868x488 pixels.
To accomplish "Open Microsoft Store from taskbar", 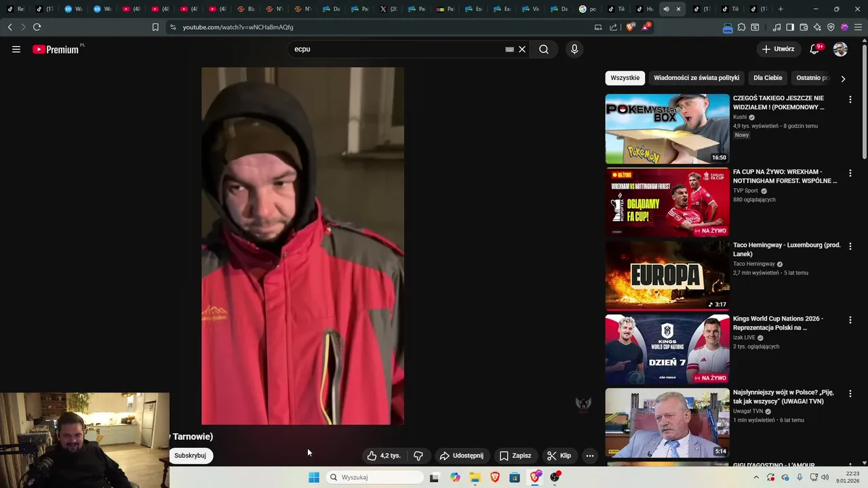I will pos(515,477).
